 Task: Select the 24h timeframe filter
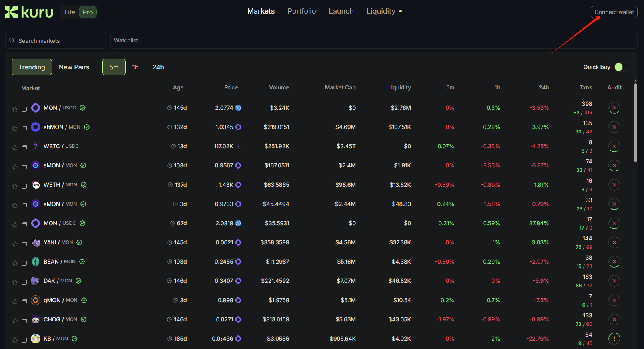point(158,67)
